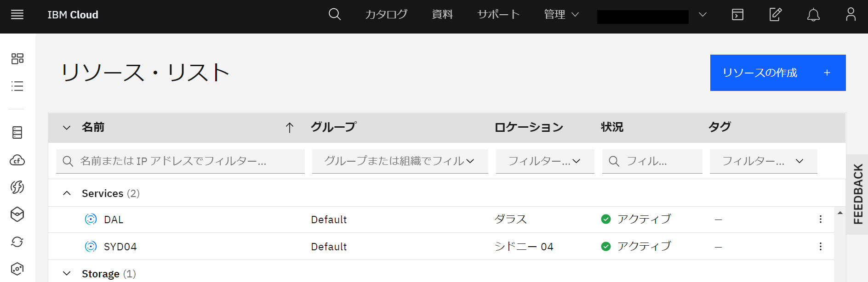This screenshot has width=868, height=282.
Task: Open the Cloud Foundry sidebar icon
Action: (x=17, y=160)
